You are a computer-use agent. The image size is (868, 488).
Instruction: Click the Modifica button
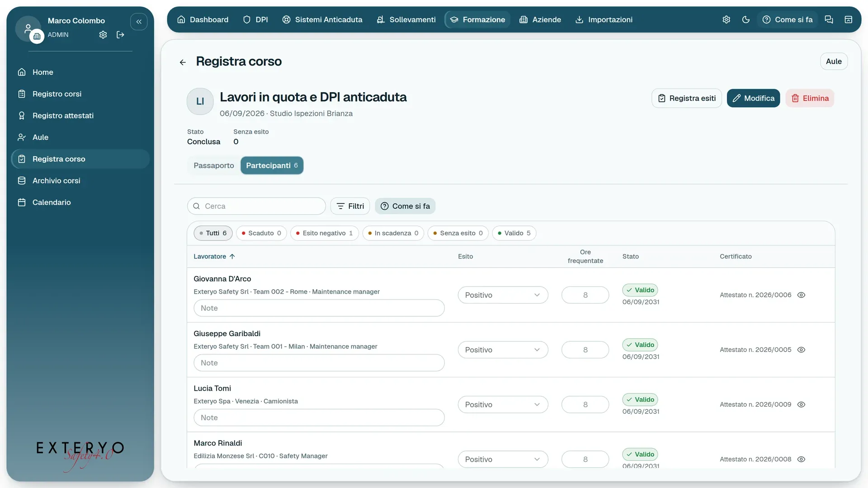[x=753, y=98]
